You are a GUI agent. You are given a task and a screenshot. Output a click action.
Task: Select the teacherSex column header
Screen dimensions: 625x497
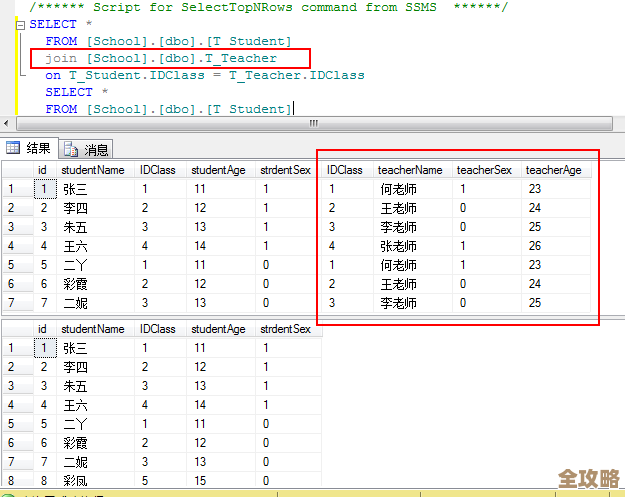pos(484,170)
